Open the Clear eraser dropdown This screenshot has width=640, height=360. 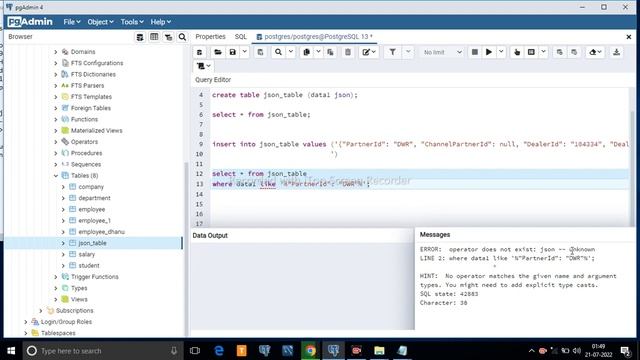click(x=596, y=52)
